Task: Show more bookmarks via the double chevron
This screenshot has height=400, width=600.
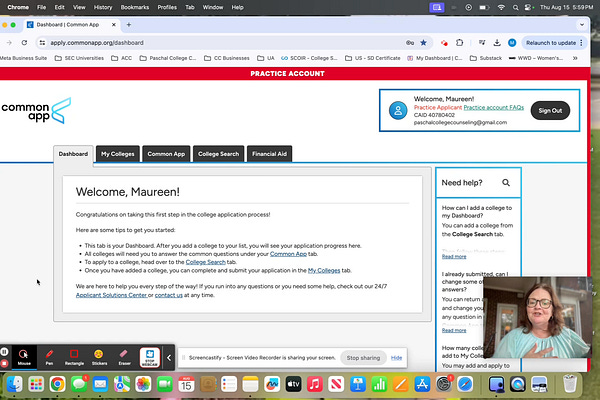Action: [575, 58]
